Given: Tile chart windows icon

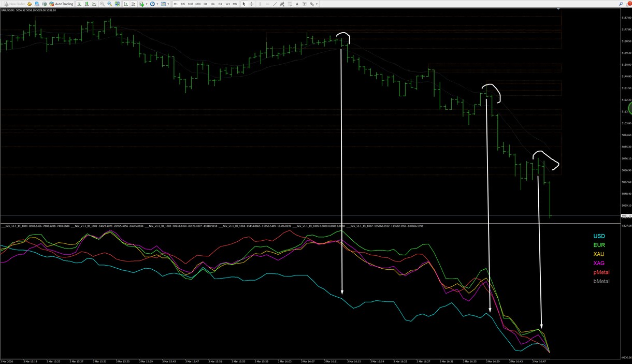Looking at the screenshot, I should point(118,4).
